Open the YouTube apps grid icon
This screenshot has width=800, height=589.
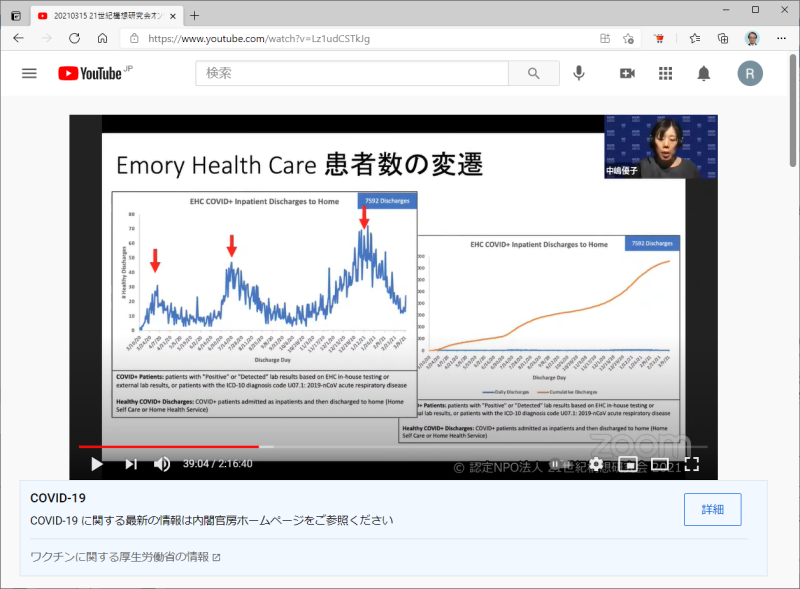coord(665,73)
